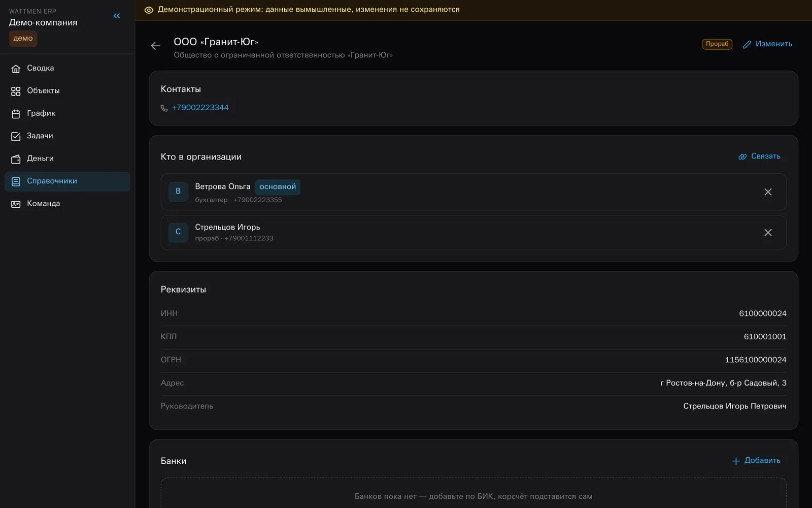Click the plus icon beside Добавить
Image resolution: width=812 pixels, height=508 pixels.
[736, 461]
